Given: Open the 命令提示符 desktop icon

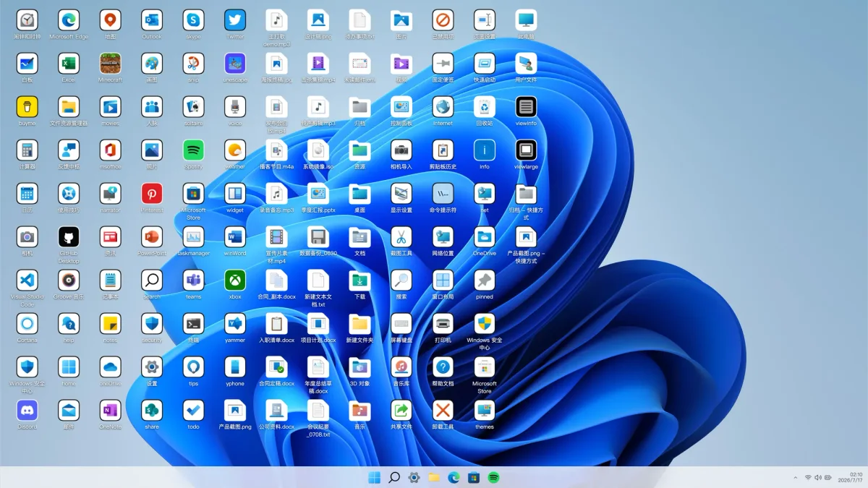Looking at the screenshot, I should point(443,194).
